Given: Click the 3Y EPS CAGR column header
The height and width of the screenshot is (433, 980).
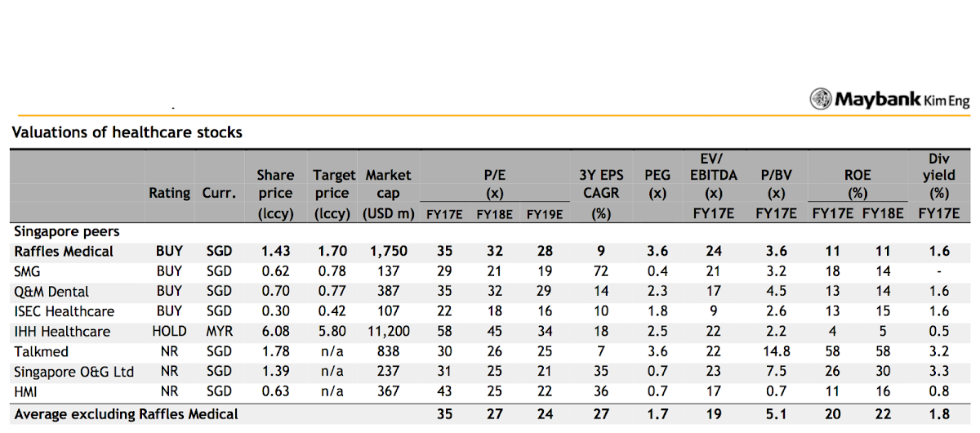Looking at the screenshot, I should pyautogui.click(x=601, y=194).
